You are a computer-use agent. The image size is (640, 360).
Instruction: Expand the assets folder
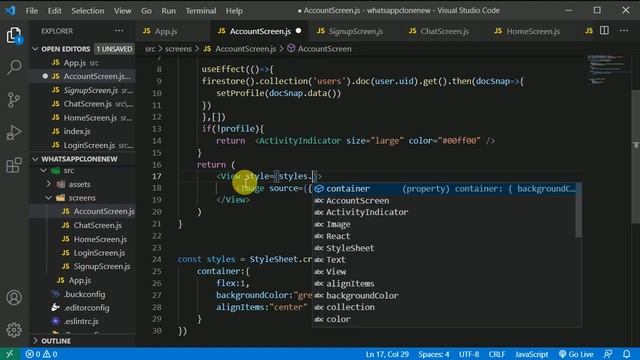tap(49, 184)
